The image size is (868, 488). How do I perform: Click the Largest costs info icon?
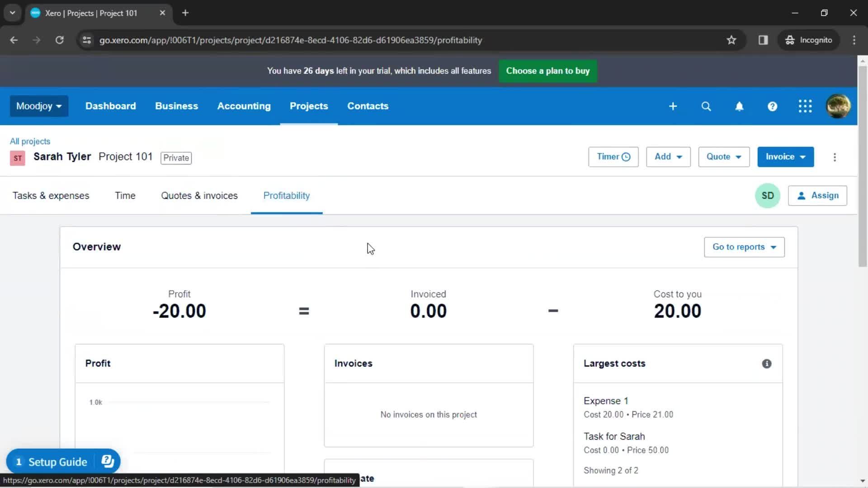(x=767, y=364)
